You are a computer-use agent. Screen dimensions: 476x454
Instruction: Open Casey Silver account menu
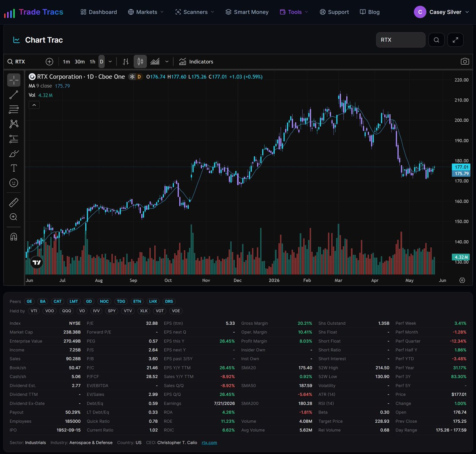441,12
